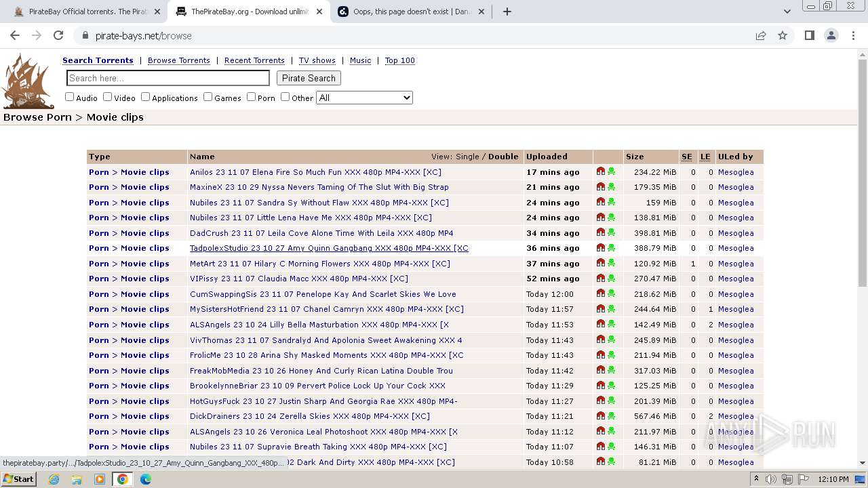This screenshot has height=488, width=868.
Task: Click the Pirate Search button
Action: point(309,78)
